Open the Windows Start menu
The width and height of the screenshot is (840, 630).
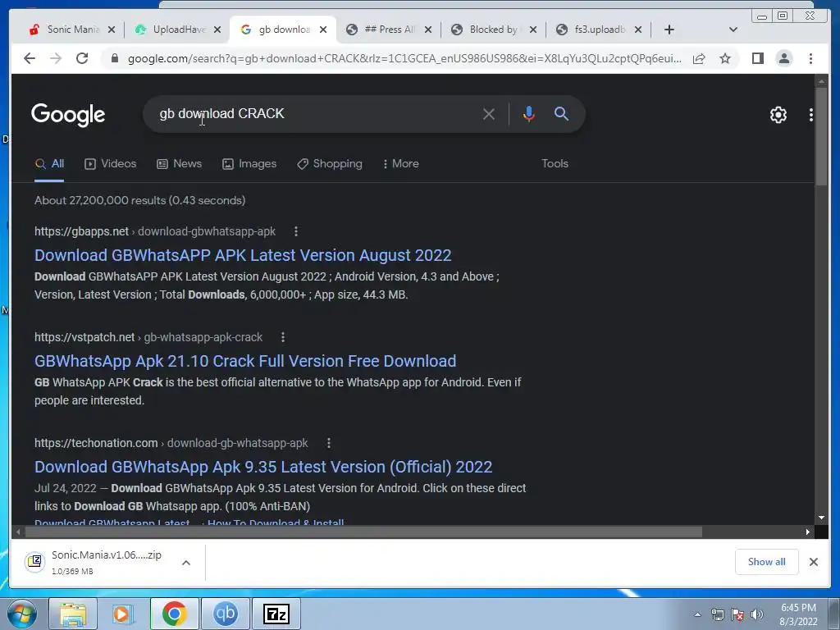pos(21,614)
